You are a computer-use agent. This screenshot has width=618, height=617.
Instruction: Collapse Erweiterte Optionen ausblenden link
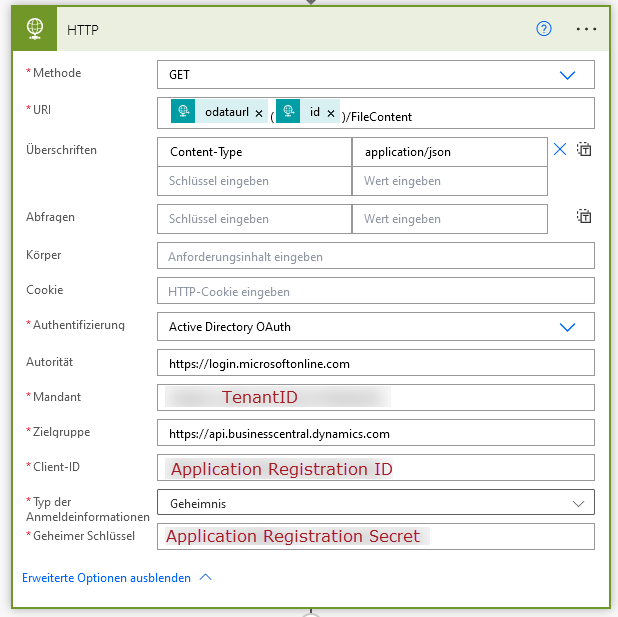coord(106,578)
